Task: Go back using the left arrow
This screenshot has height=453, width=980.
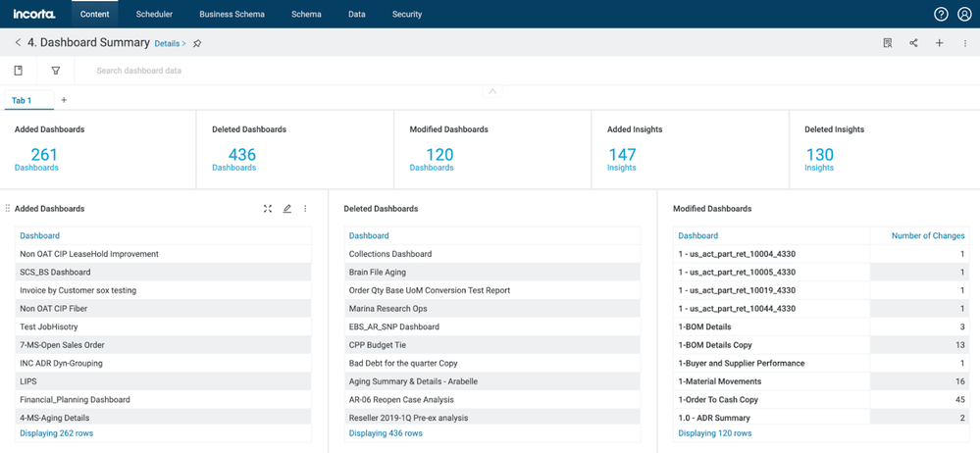Action: pos(18,43)
